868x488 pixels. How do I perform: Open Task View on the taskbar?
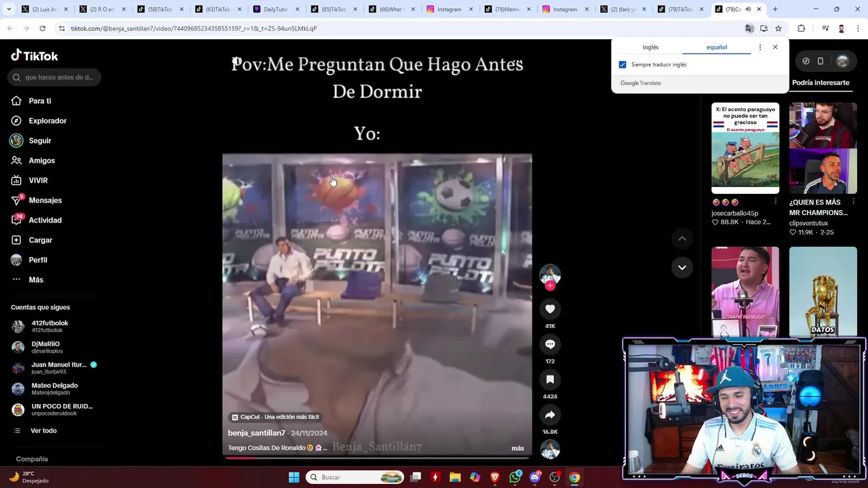(x=416, y=477)
